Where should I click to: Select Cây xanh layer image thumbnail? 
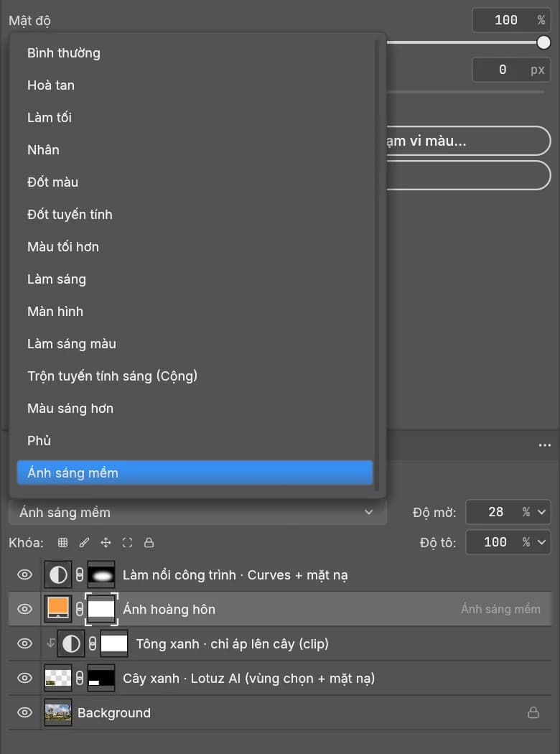(x=58, y=678)
